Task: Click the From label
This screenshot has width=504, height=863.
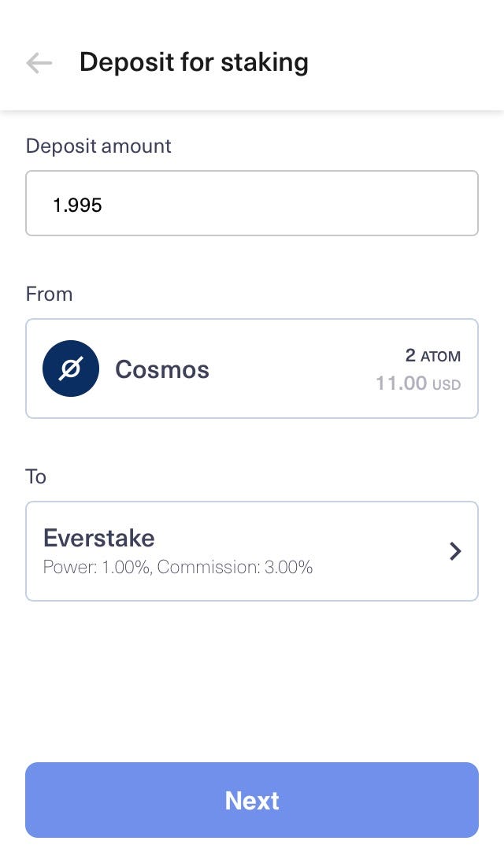Action: pos(49,294)
